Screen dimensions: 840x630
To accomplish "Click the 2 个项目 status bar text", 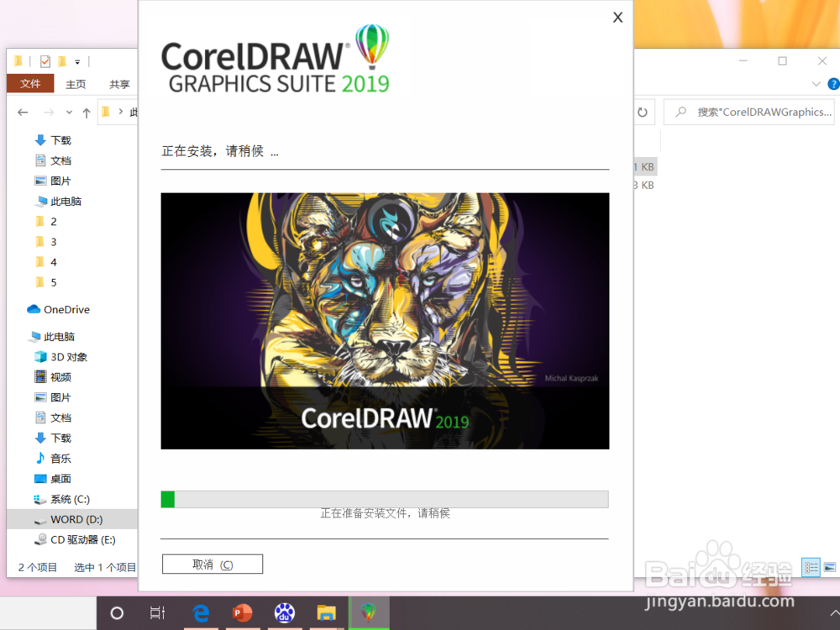I will coord(38,567).
